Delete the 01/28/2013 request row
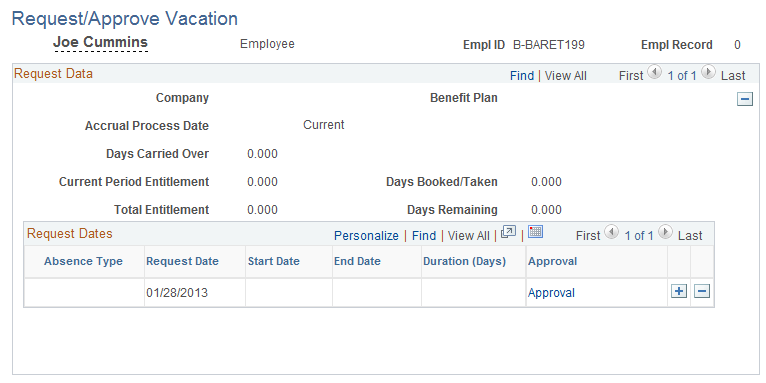766x383 pixels. (x=702, y=292)
